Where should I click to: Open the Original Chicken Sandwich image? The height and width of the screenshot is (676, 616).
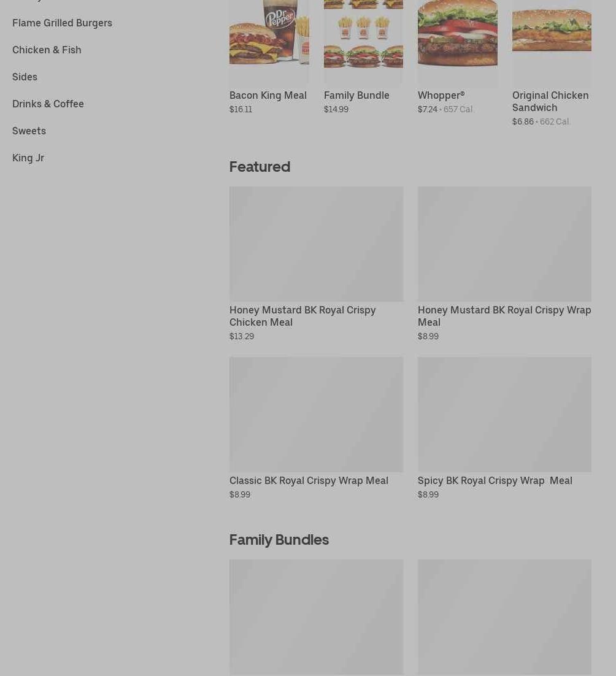click(552, 41)
